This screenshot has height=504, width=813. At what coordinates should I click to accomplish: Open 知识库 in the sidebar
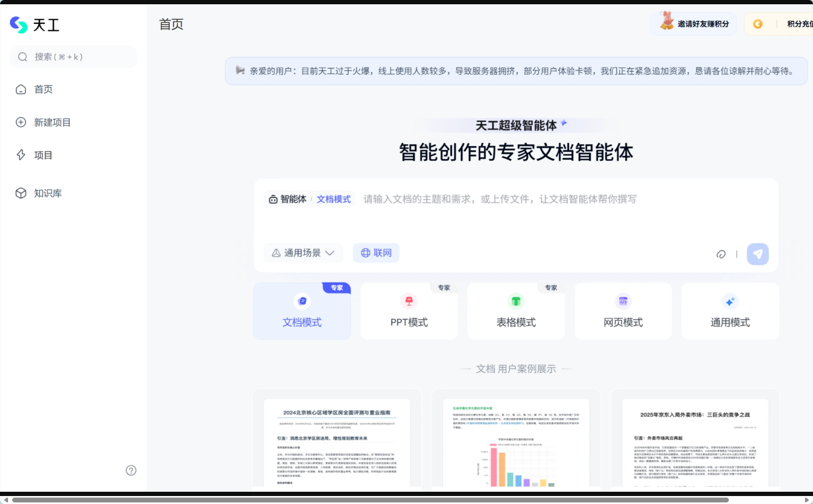pos(48,193)
